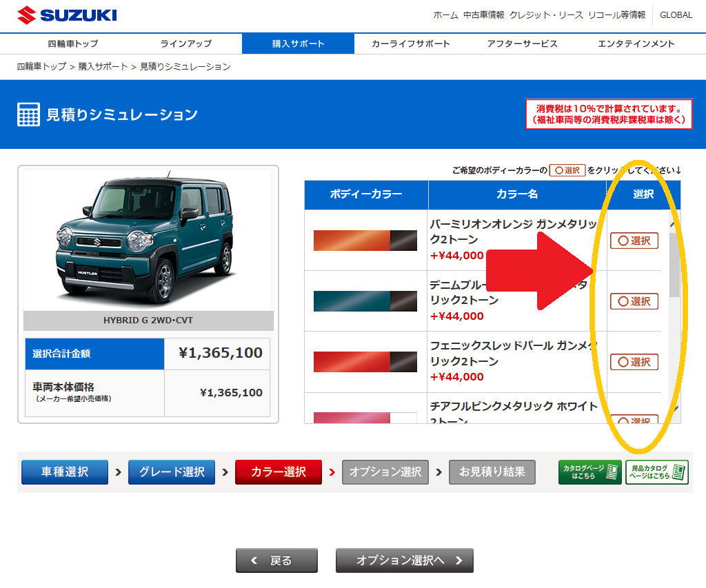Click the phoenix red pearl color swatch
This screenshot has width=706, height=588.
click(365, 362)
